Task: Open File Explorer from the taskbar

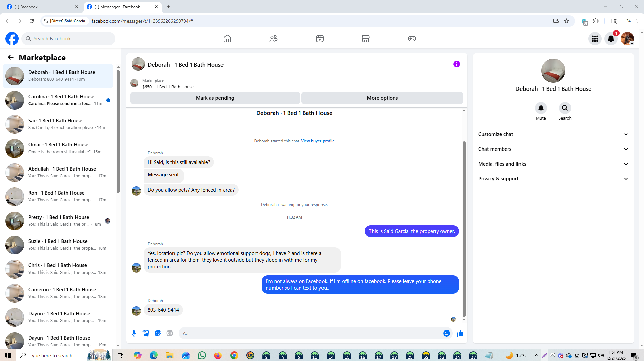Action: point(169,355)
